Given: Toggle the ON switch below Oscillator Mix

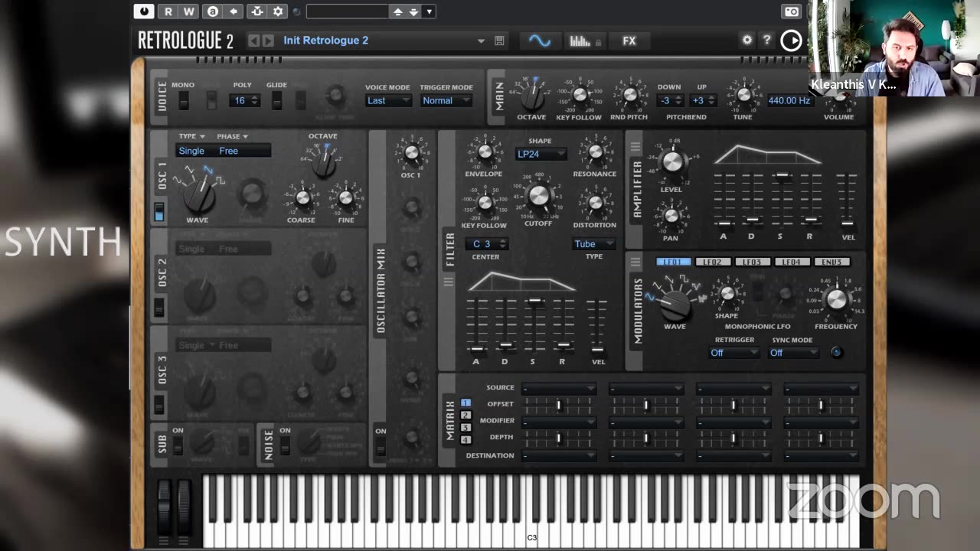Looking at the screenshot, I should click(x=381, y=446).
